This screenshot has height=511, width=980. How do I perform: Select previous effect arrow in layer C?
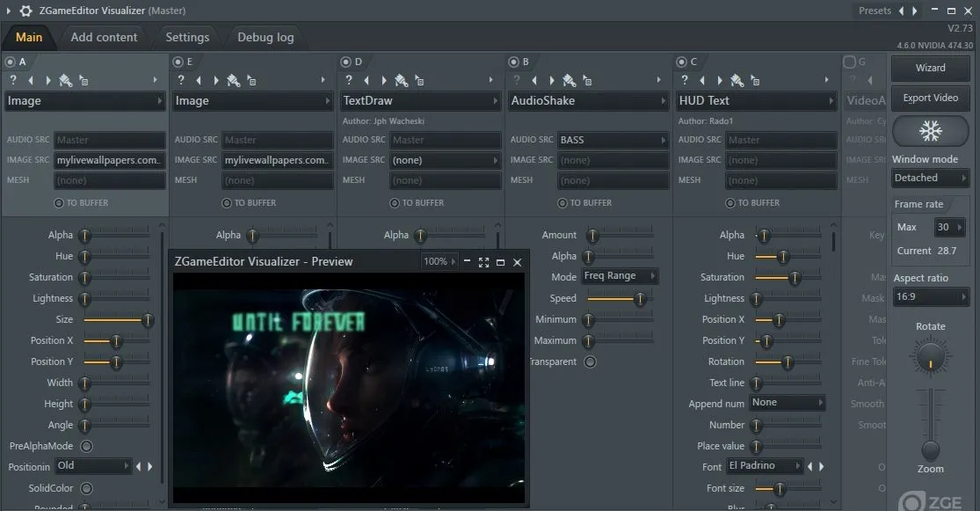point(702,80)
